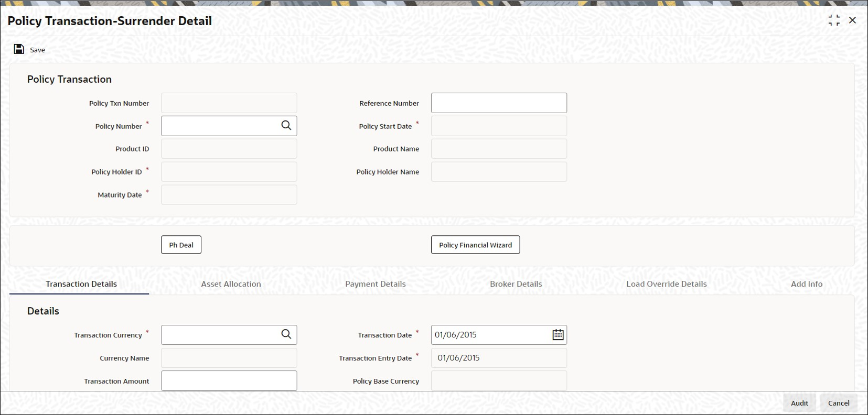The width and height of the screenshot is (868, 415).
Task: Go to the Payment Details tab
Action: (x=376, y=284)
